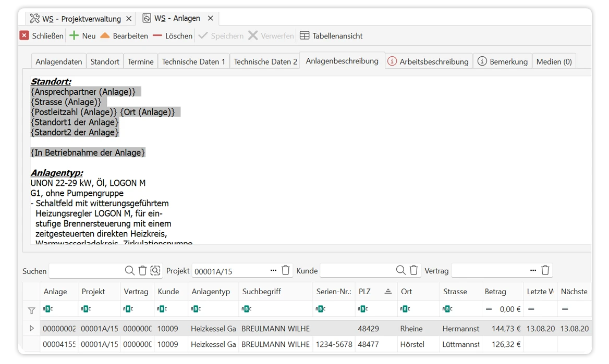Click the magnifier icon in Suchen field
Image resolution: width=609 pixels, height=364 pixels.
pyautogui.click(x=130, y=270)
